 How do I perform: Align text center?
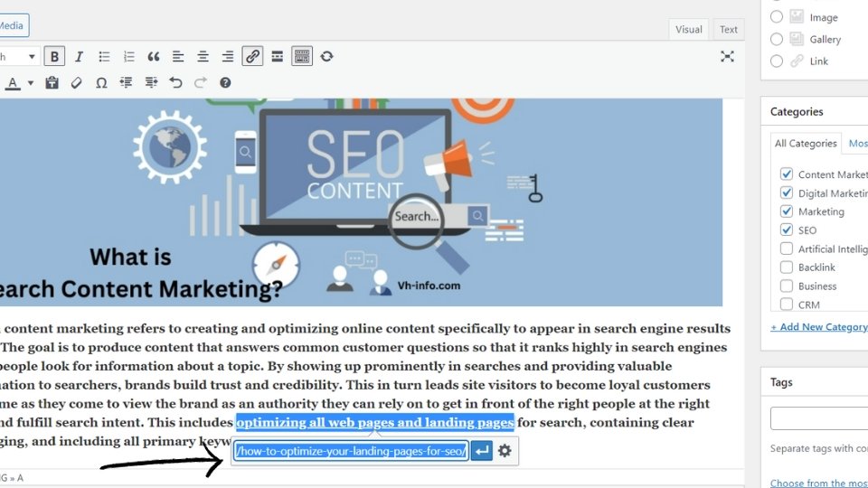203,56
